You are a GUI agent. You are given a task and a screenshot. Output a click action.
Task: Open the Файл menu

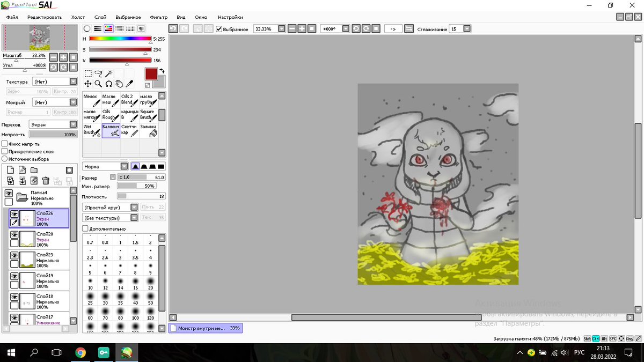click(12, 17)
